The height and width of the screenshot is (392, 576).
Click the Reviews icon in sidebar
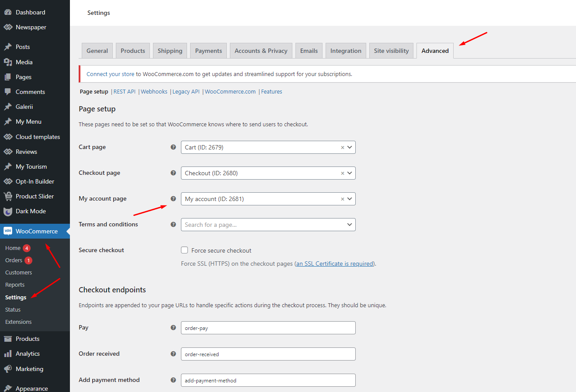pyautogui.click(x=8, y=152)
